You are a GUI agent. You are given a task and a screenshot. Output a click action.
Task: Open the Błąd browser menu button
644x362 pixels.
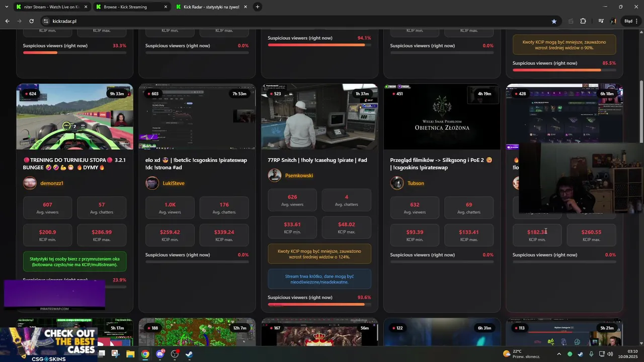[630, 21]
